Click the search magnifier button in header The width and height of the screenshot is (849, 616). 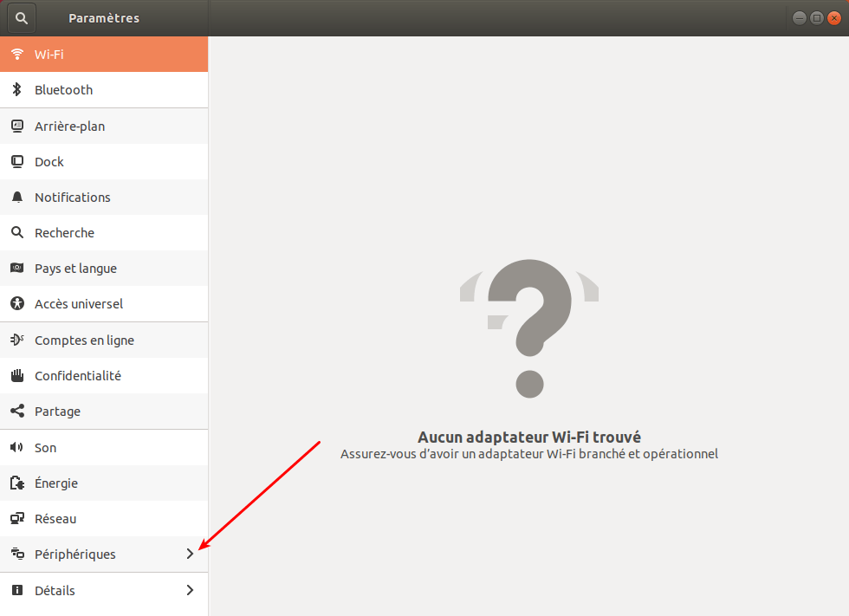[22, 17]
